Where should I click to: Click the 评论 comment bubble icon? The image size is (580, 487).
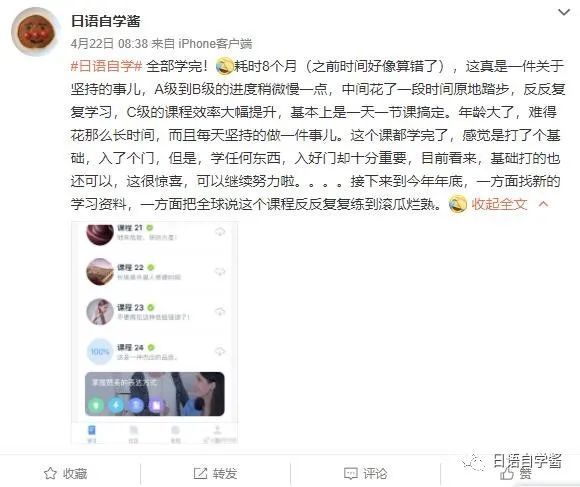[x=350, y=473]
